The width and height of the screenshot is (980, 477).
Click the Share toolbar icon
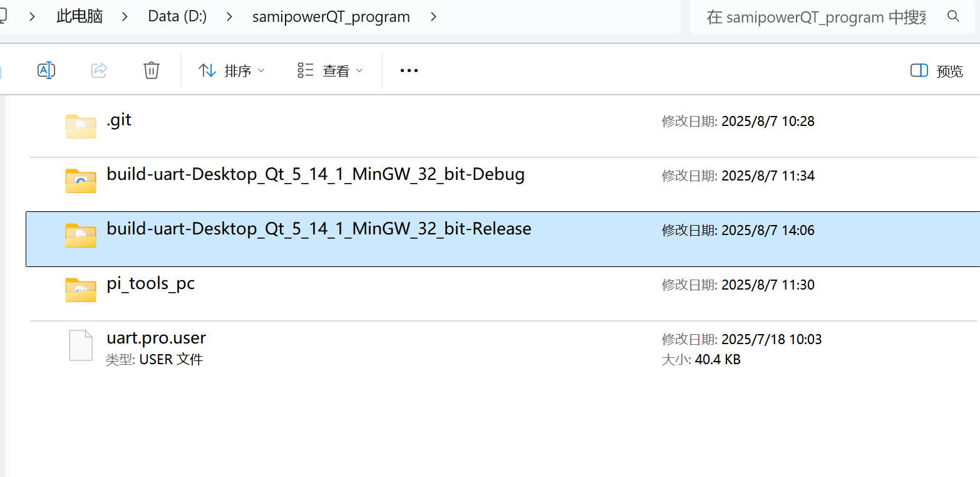click(99, 70)
